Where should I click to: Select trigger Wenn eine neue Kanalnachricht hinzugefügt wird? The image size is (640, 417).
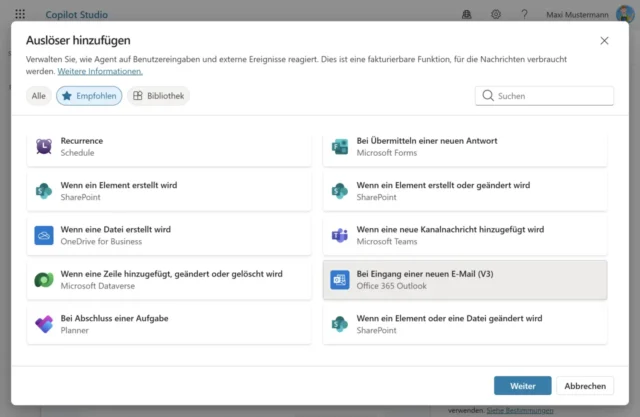tap(464, 235)
